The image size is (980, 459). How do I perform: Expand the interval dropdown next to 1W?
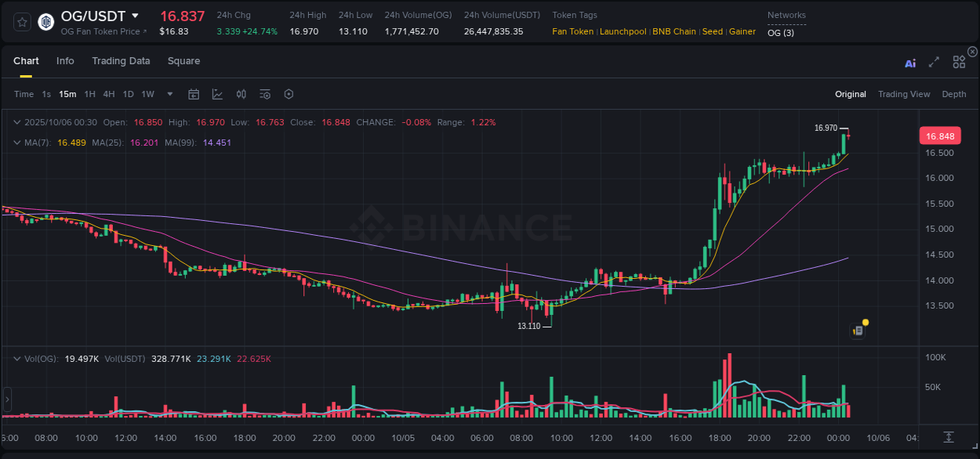(169, 94)
